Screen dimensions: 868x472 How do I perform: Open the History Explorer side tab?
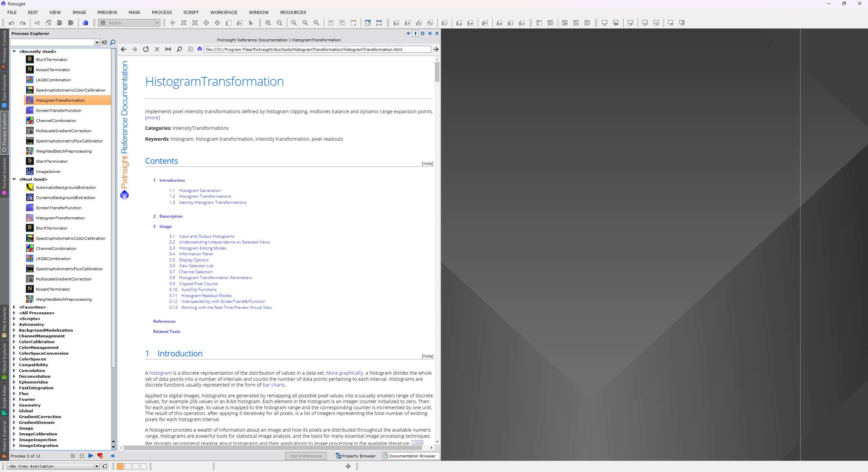(4, 439)
